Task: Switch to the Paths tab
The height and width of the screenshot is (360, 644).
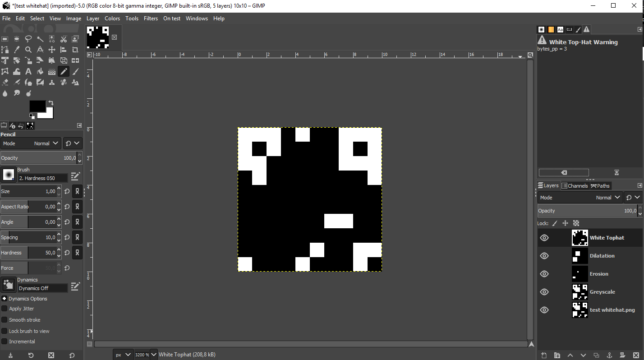Action: 600,186
